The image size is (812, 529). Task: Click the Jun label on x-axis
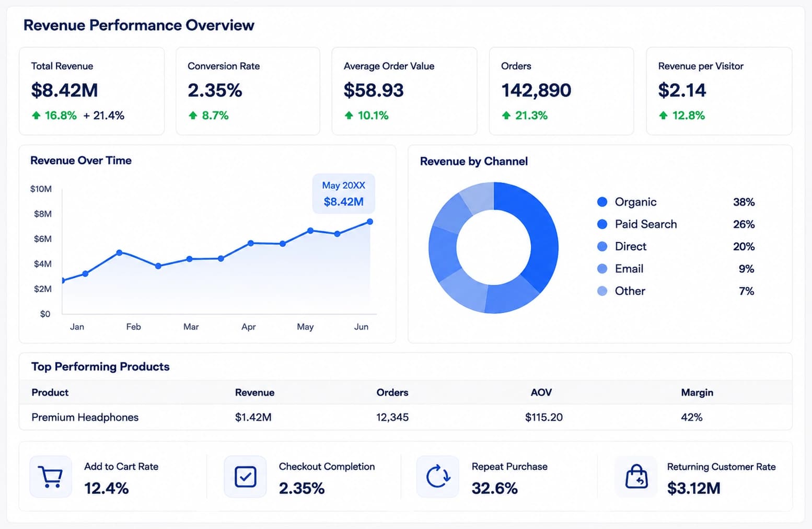pos(361,327)
